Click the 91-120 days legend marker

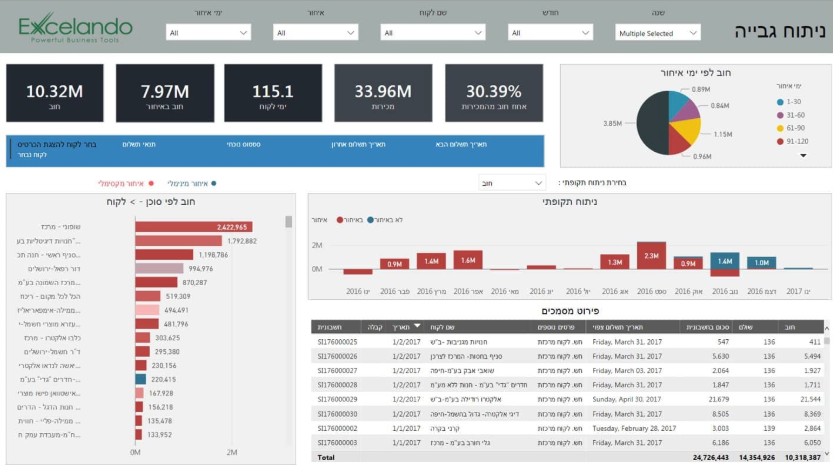click(x=779, y=141)
